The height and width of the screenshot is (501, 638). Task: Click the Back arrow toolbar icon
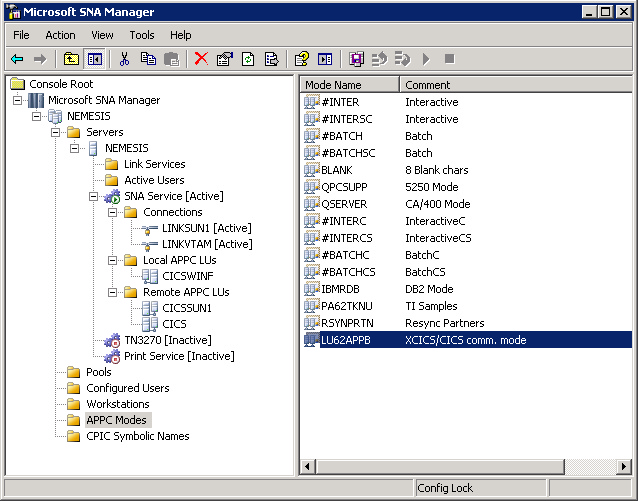(x=17, y=59)
